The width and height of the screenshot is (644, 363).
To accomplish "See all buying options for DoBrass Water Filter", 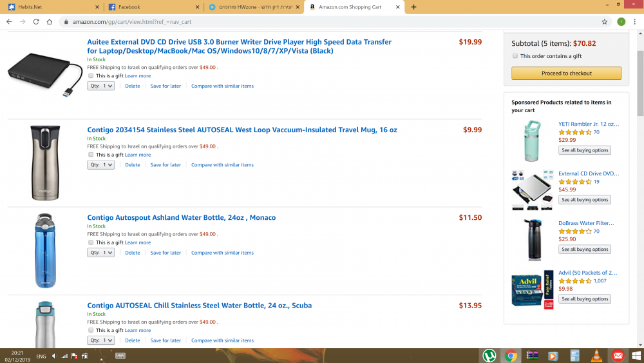I will click(x=585, y=249).
